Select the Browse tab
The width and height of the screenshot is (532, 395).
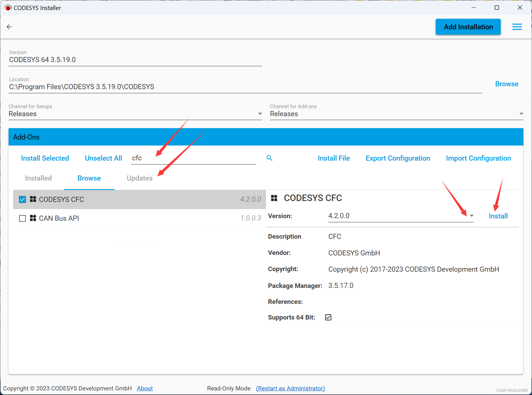coord(89,178)
